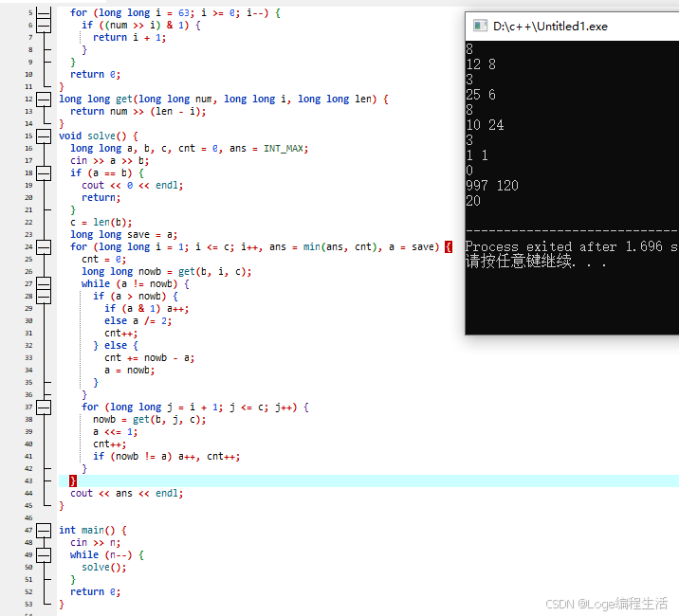Click the '997 120' console output line

pyautogui.click(x=492, y=186)
